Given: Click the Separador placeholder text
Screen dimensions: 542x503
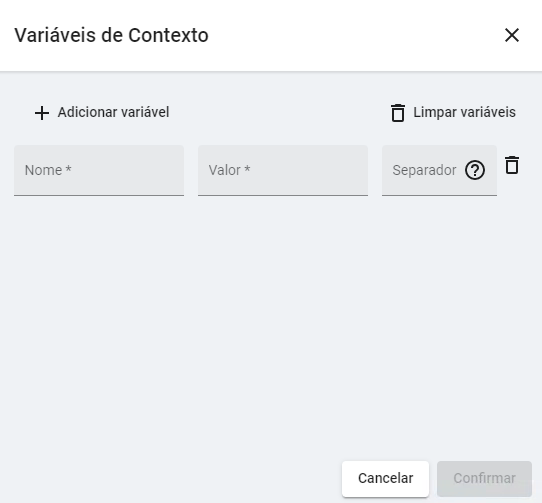Looking at the screenshot, I should pyautogui.click(x=424, y=170).
